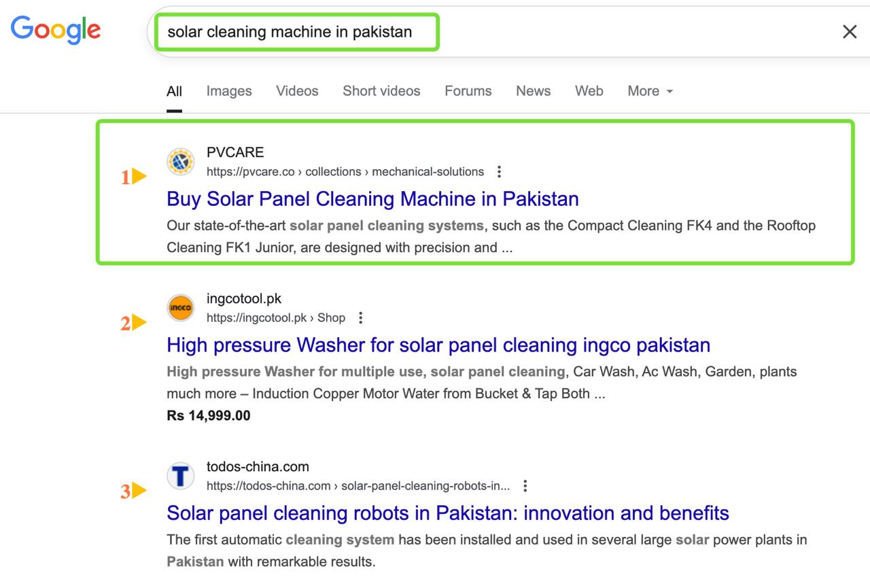Image resolution: width=870 pixels, height=588 pixels.
Task: Click the todos-china.com site favicon
Action: pyautogui.click(x=180, y=477)
